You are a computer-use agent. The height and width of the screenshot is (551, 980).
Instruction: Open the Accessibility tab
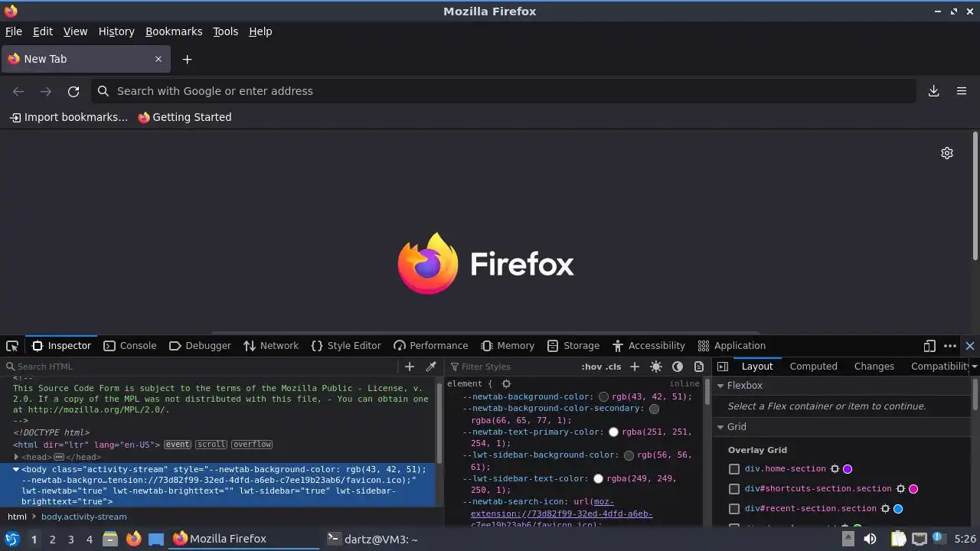[648, 346]
